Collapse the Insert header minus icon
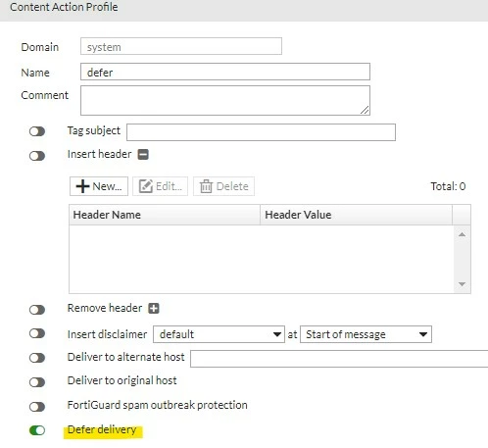The image size is (488, 448). pos(143,154)
